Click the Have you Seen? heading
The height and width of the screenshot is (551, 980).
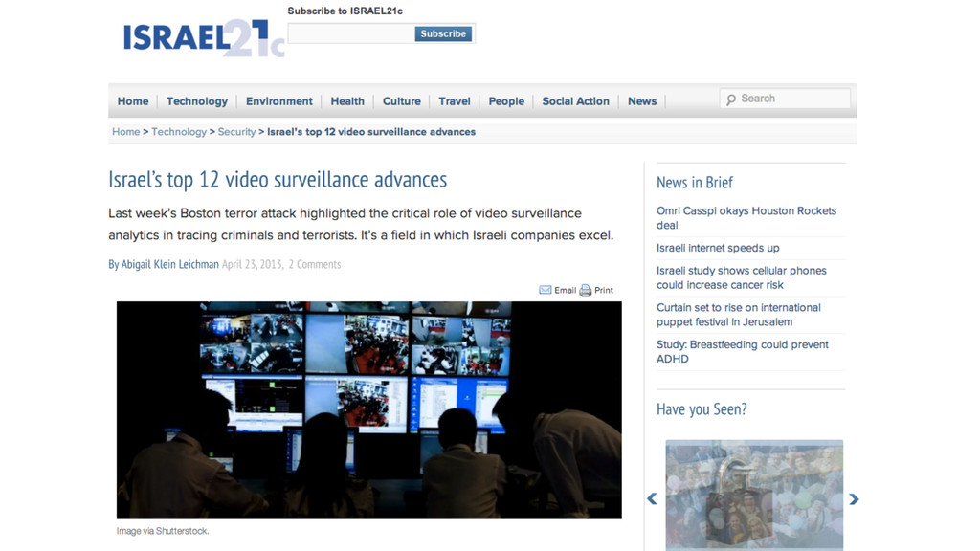(702, 409)
